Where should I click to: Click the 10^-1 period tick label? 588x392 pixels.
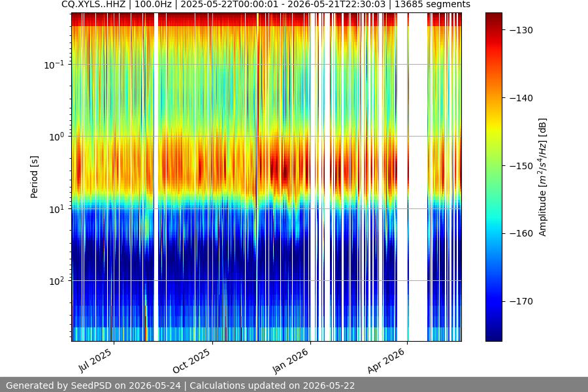[54, 65]
